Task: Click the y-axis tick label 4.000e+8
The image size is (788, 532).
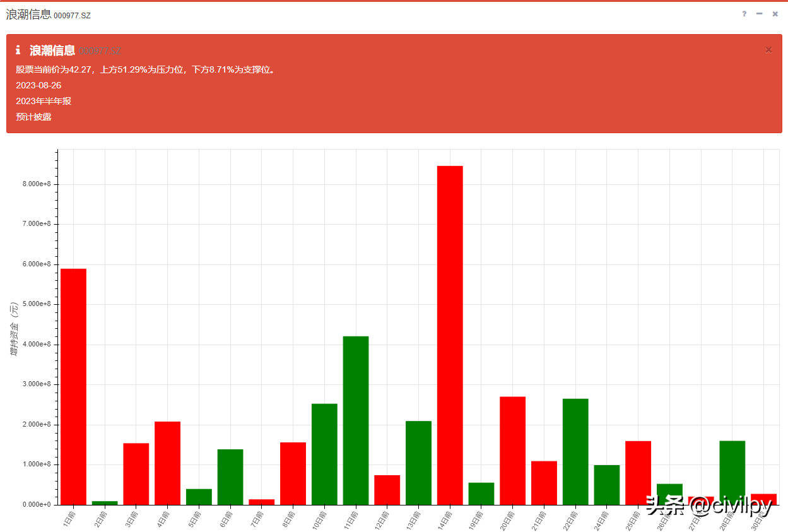Action: click(x=37, y=345)
